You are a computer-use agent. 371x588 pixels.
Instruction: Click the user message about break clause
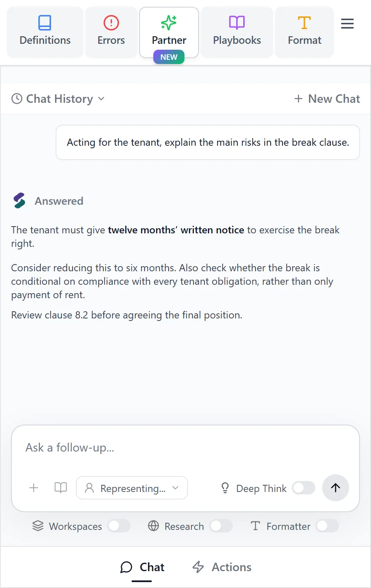pyautogui.click(x=208, y=142)
